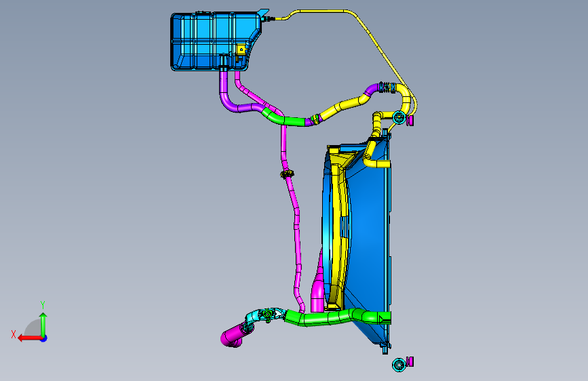
Task: Click the blue Z axis dot of the triad
Action: pos(44,338)
